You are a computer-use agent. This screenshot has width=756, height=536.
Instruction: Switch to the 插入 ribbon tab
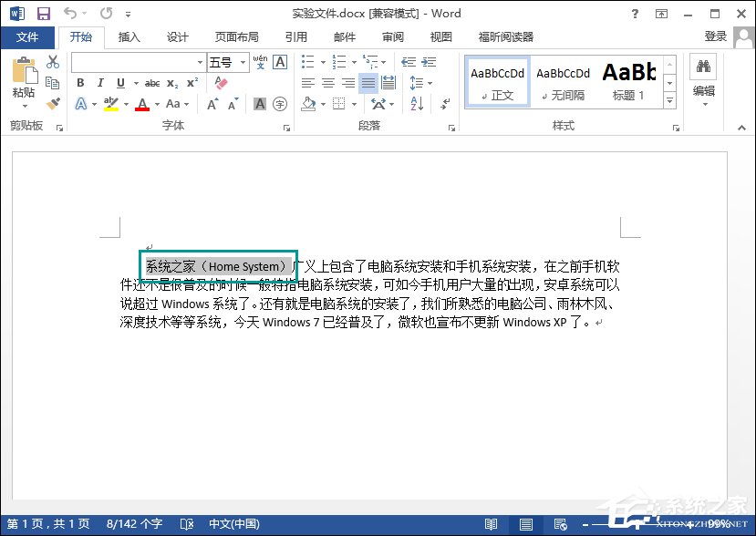[x=127, y=37]
